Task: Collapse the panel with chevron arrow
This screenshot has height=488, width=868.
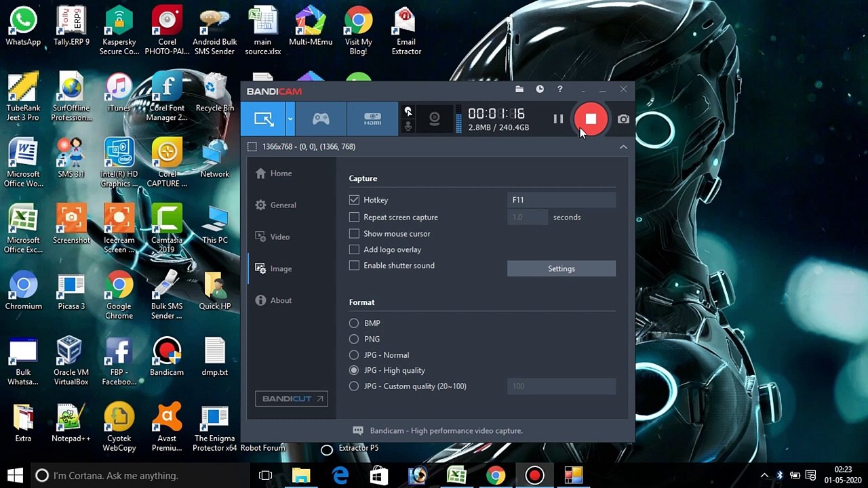Action: click(623, 147)
